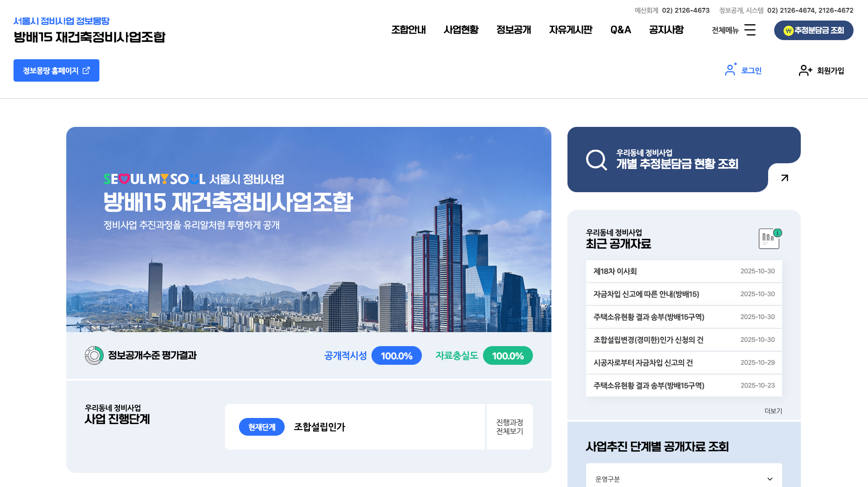Click the 공개적시성 100.0% badge
The height and width of the screenshot is (487, 868).
click(x=397, y=355)
